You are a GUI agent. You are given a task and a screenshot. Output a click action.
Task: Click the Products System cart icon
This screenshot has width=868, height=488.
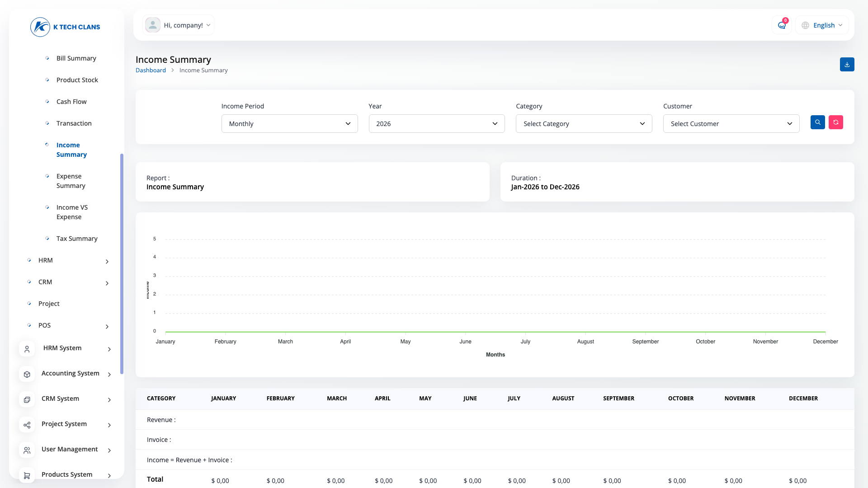pyautogui.click(x=27, y=475)
